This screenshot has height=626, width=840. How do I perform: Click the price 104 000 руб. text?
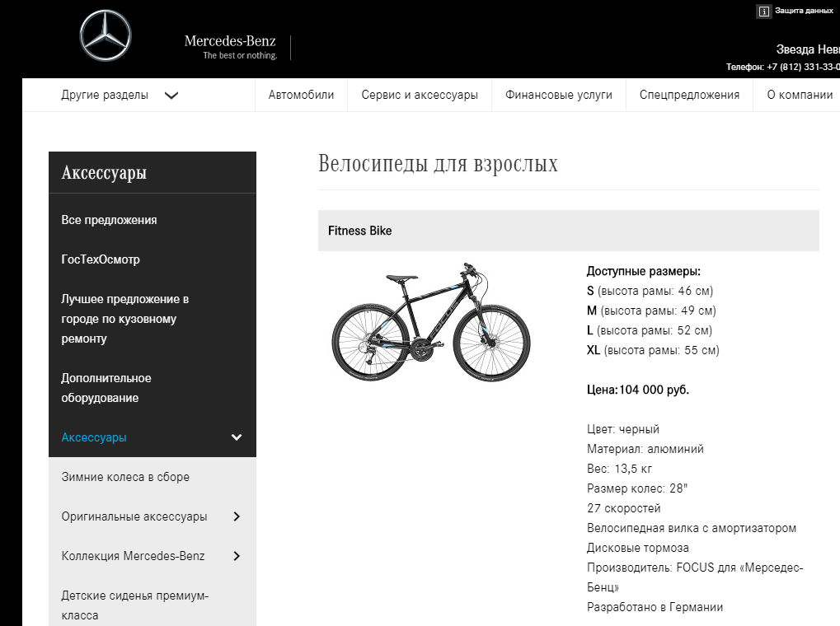click(654, 390)
